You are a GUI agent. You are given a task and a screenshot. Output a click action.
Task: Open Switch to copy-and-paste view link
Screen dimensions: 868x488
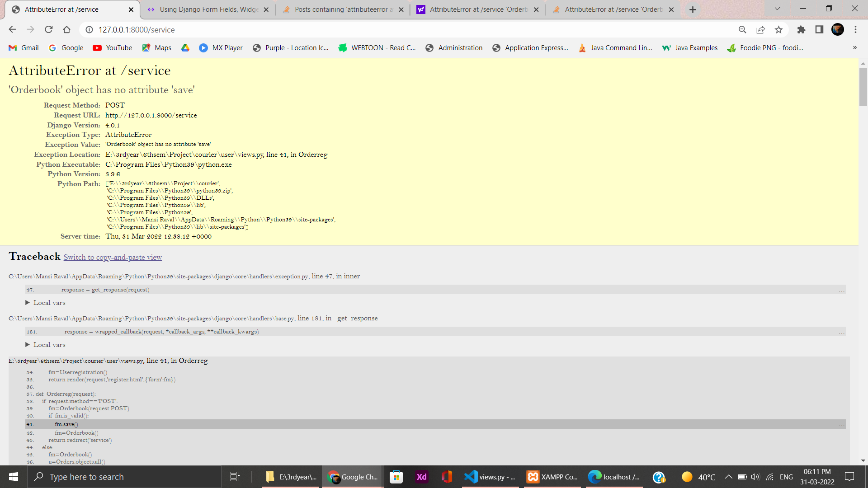(x=113, y=258)
